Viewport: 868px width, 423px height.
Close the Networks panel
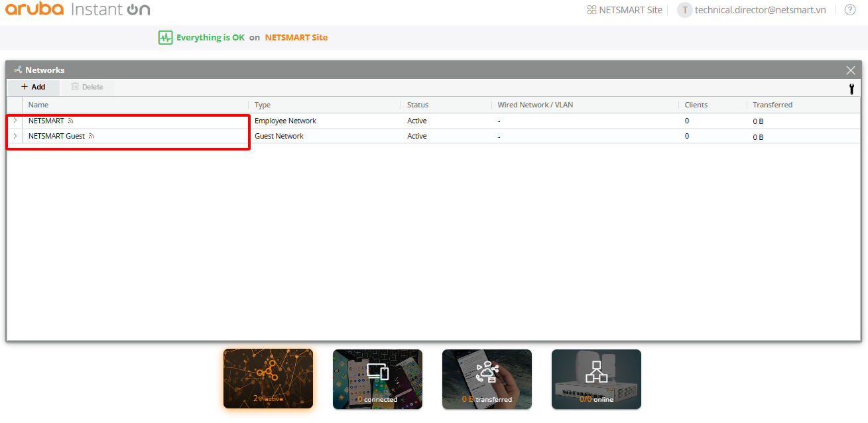pyautogui.click(x=851, y=70)
